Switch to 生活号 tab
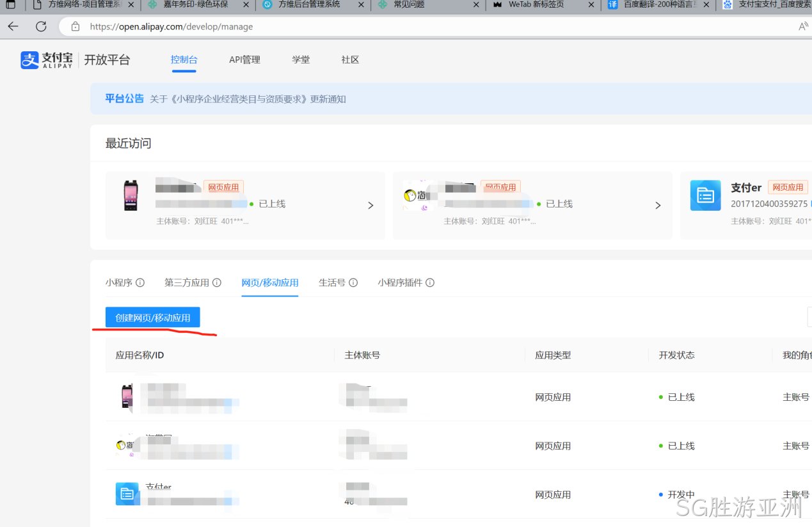 332,282
